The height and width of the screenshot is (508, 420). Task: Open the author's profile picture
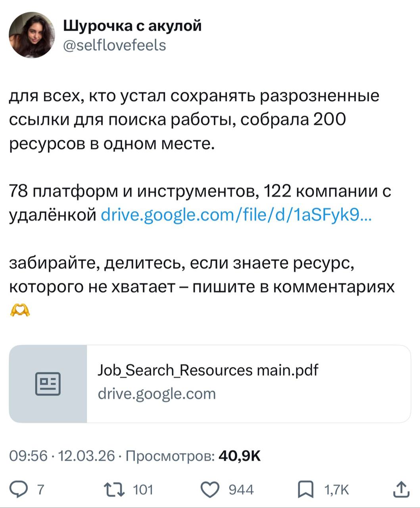(x=32, y=35)
